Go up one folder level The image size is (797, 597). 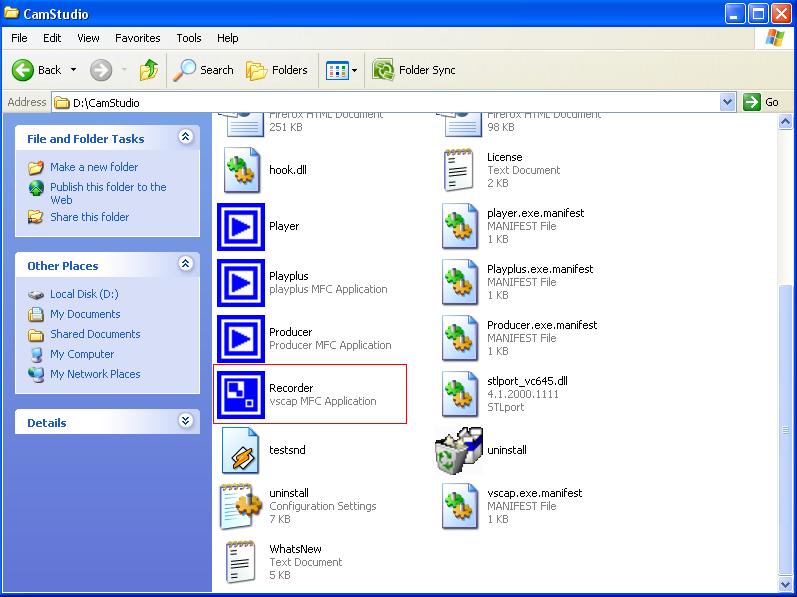[x=148, y=70]
